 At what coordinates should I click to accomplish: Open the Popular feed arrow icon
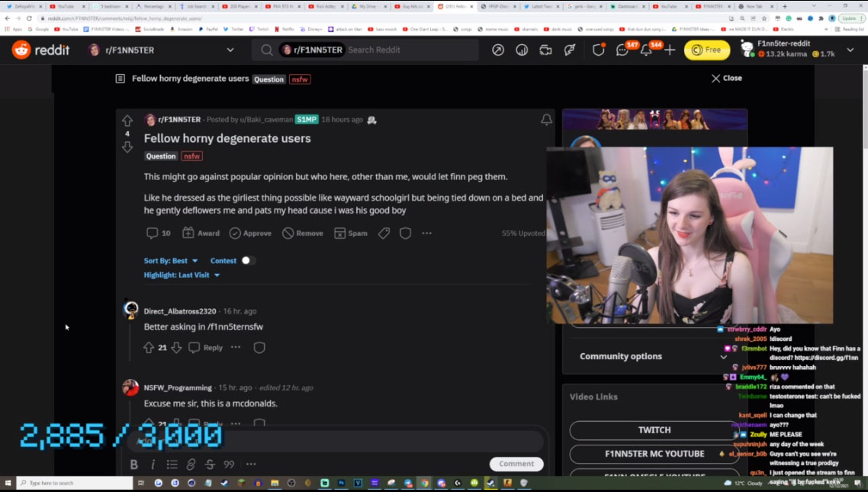tap(498, 50)
